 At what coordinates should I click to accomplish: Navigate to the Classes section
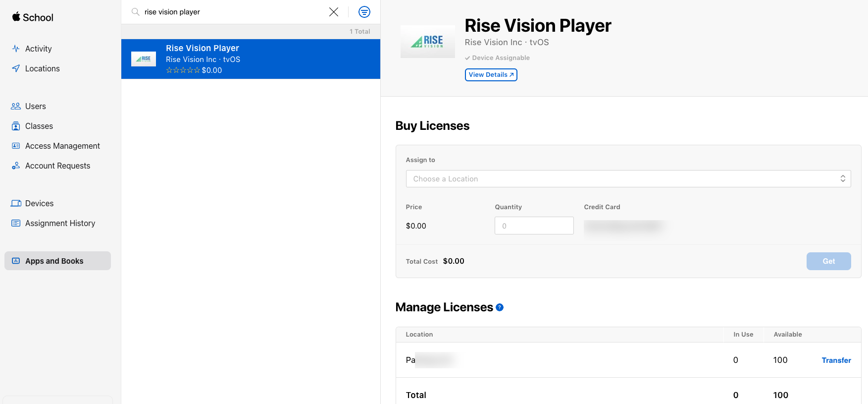coord(39,126)
